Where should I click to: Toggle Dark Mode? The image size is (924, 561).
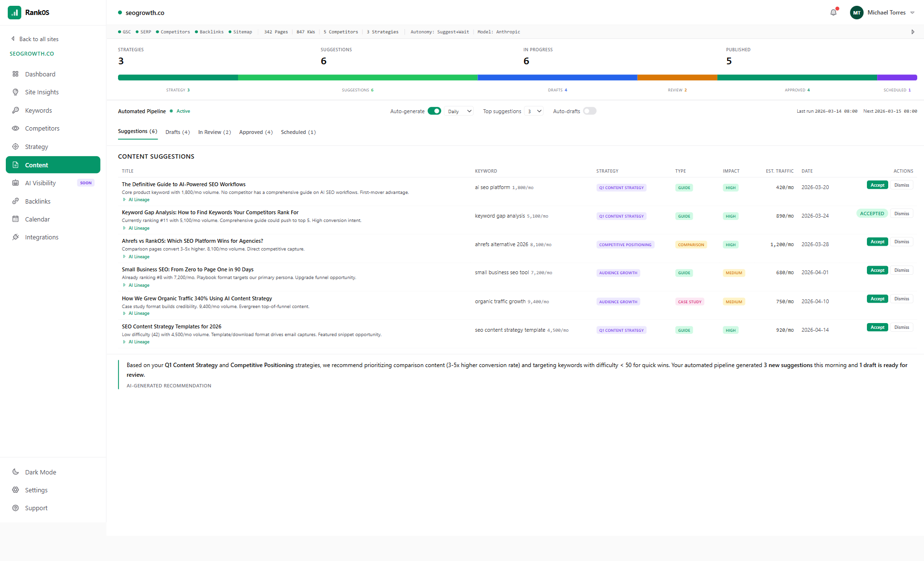[x=40, y=472]
